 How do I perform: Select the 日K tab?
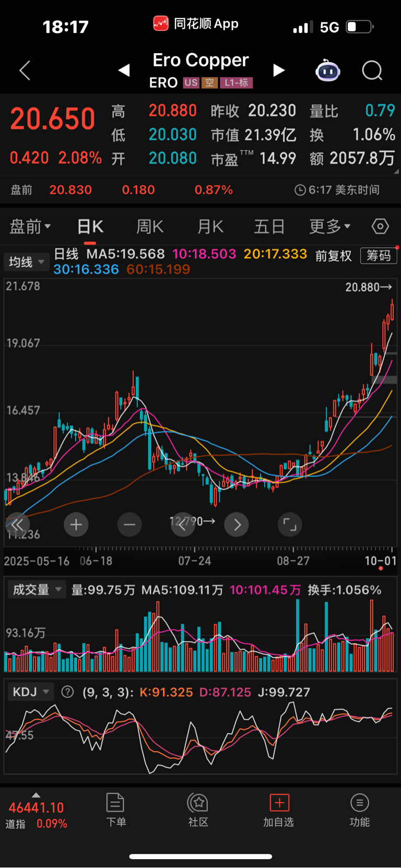click(x=90, y=227)
